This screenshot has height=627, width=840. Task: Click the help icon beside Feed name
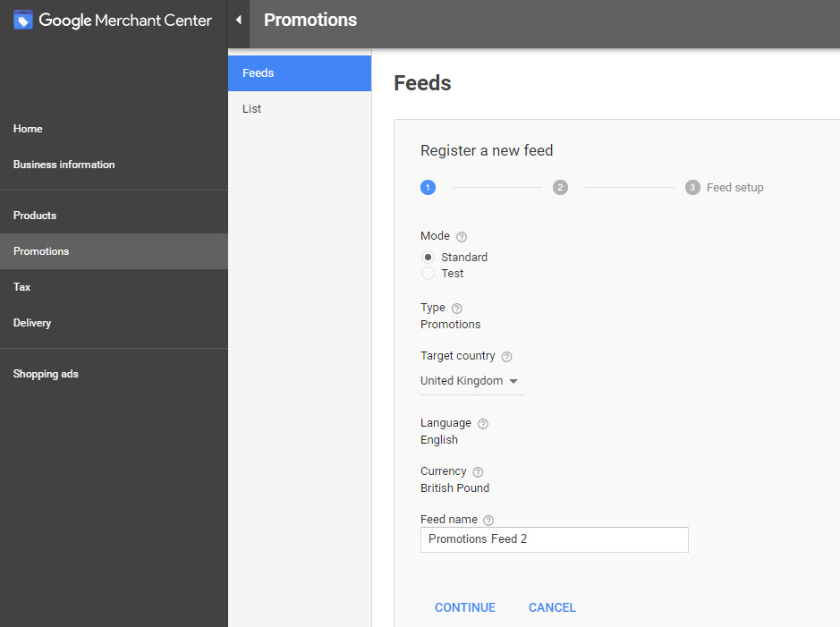tap(488, 521)
